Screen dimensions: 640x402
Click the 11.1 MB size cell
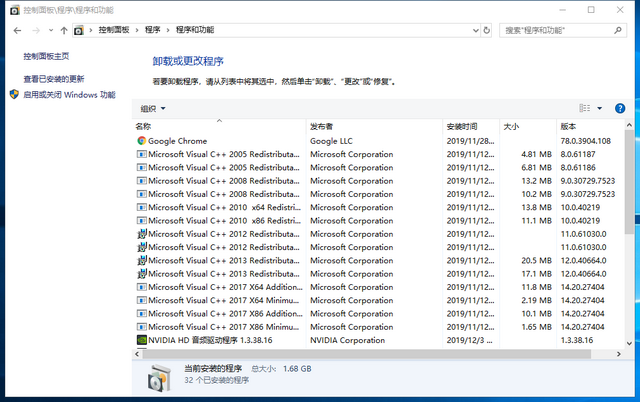[536, 220]
